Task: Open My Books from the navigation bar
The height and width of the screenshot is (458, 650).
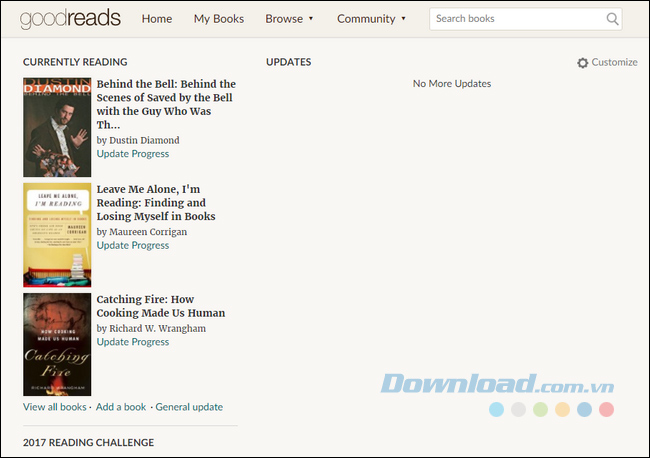Action: pyautogui.click(x=219, y=19)
